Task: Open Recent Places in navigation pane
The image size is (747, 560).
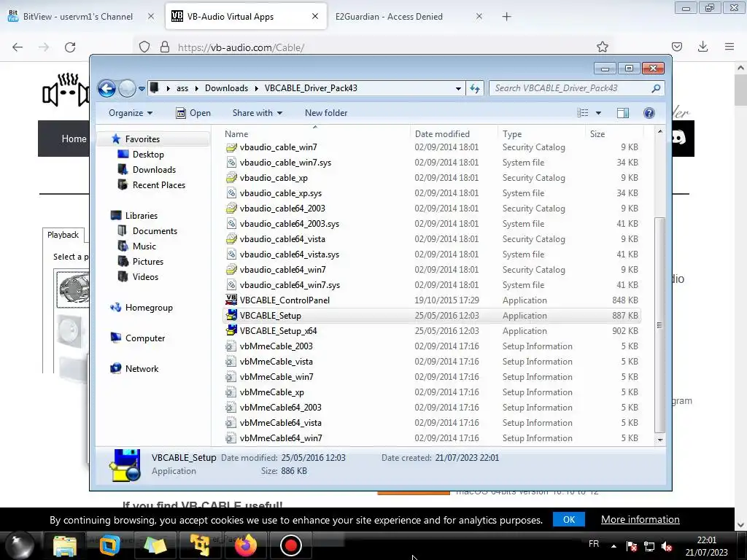Action: (158, 184)
